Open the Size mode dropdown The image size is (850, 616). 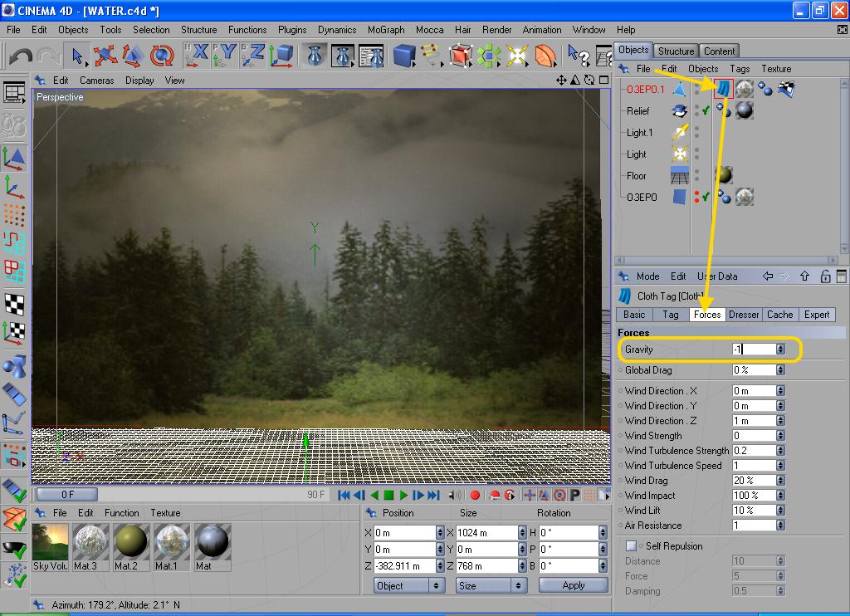click(491, 585)
